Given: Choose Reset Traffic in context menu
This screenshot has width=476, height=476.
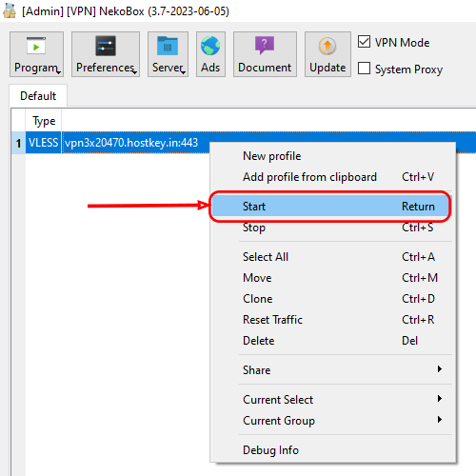Looking at the screenshot, I should click(333, 320).
